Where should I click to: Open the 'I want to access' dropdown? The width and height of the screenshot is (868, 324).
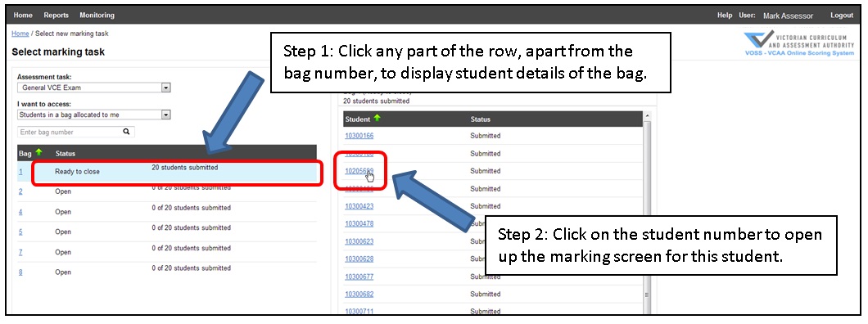pyautogui.click(x=165, y=115)
